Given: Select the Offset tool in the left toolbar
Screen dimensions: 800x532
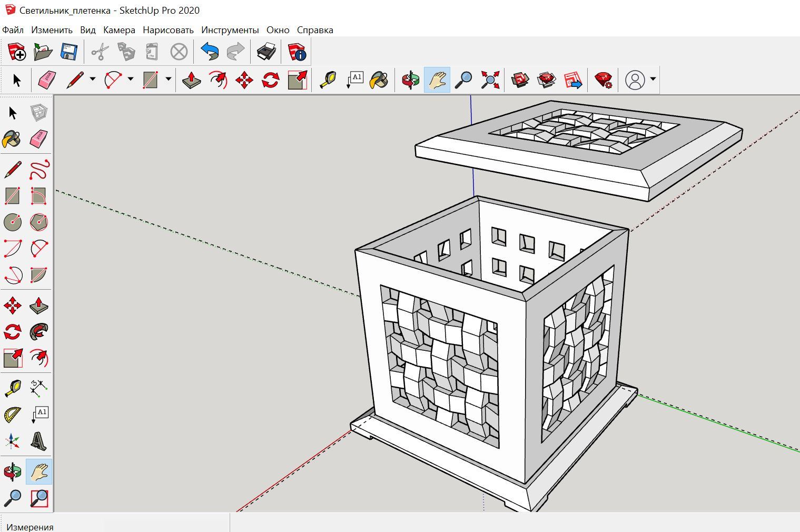Looking at the screenshot, I should (39, 358).
